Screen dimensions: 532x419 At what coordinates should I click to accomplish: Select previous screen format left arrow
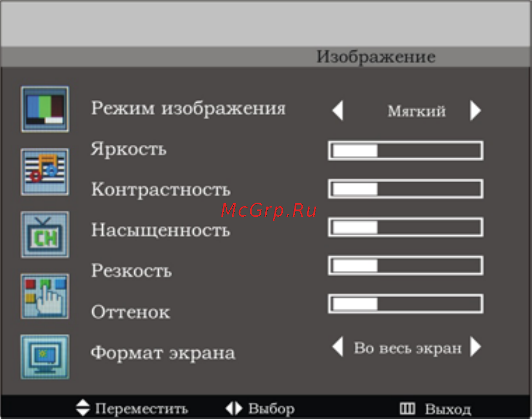[x=338, y=347]
